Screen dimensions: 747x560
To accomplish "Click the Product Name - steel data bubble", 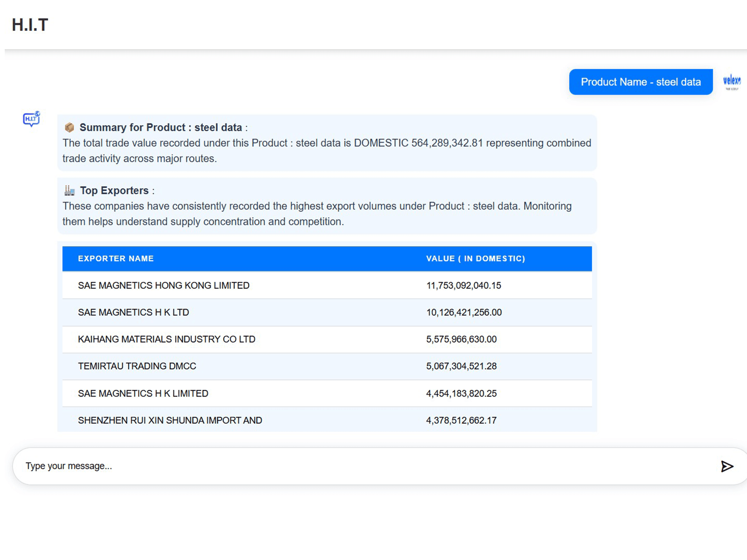I will pos(640,82).
